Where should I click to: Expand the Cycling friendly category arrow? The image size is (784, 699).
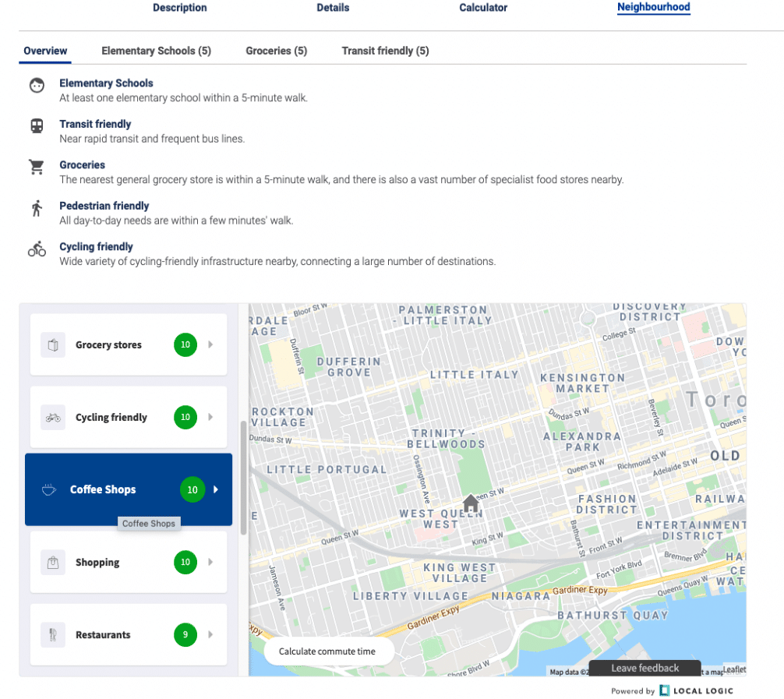(x=210, y=417)
